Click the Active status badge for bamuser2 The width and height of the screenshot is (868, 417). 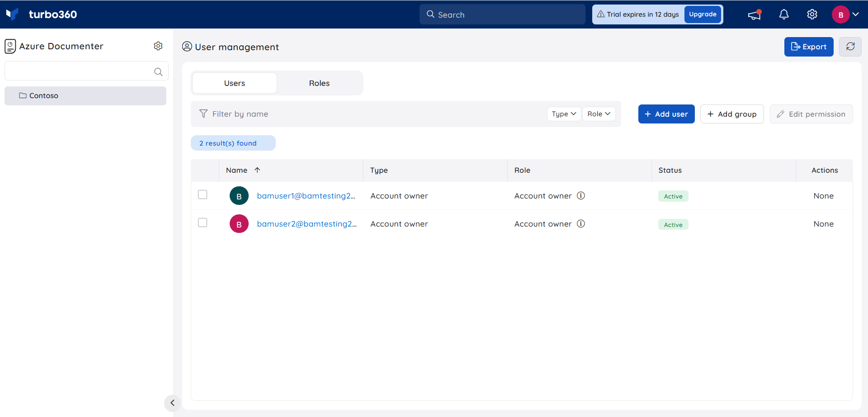[673, 225]
